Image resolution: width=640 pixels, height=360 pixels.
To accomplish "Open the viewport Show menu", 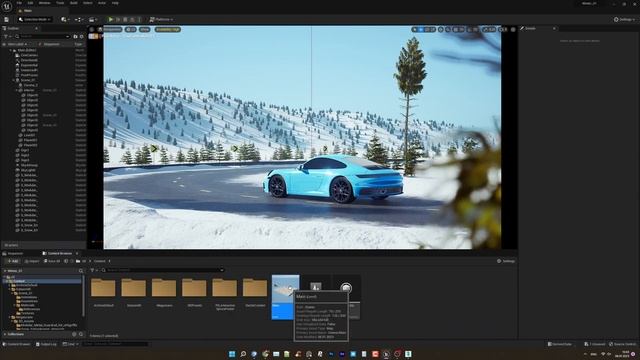I will click(x=144, y=29).
